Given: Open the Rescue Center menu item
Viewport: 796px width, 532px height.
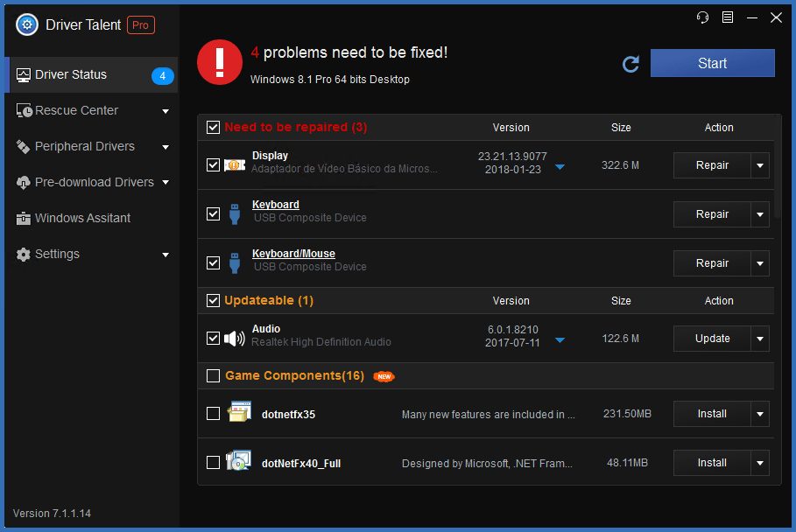Looking at the screenshot, I should [x=91, y=110].
